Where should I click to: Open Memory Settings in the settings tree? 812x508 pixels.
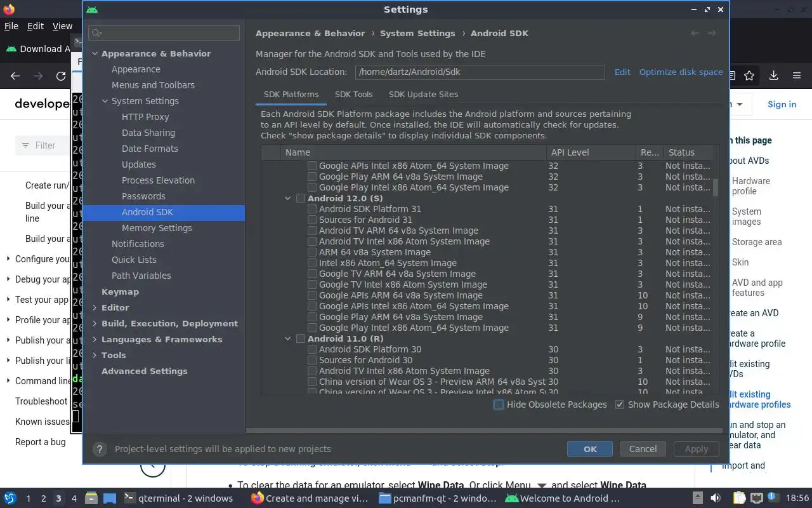coord(157,228)
